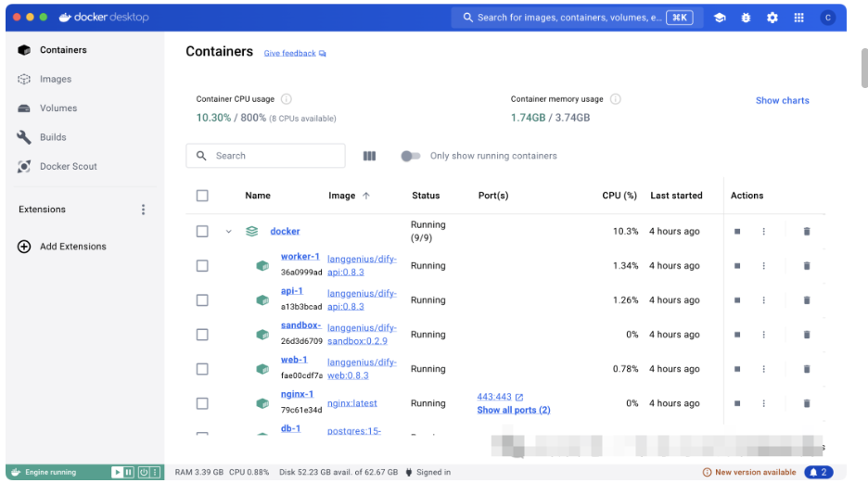This screenshot has height=483, width=868.
Task: Stop the worker-1 container
Action: tap(737, 265)
